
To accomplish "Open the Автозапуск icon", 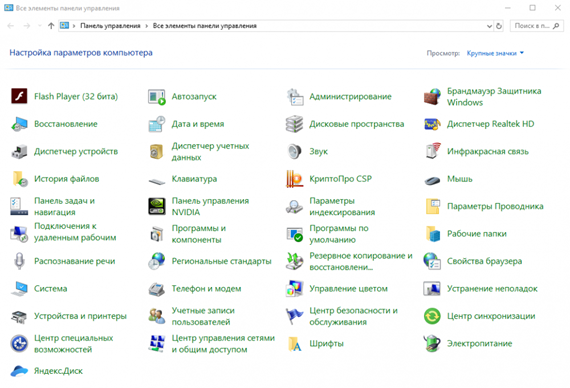I will (157, 97).
